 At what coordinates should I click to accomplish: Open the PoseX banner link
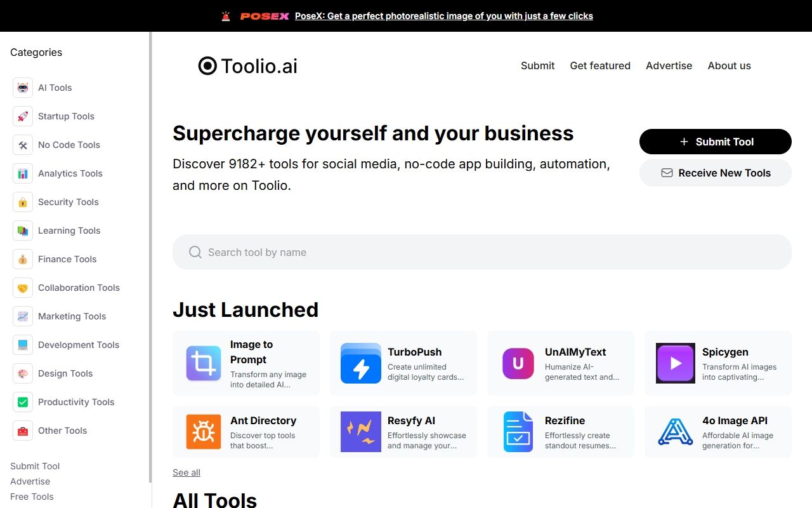click(444, 16)
